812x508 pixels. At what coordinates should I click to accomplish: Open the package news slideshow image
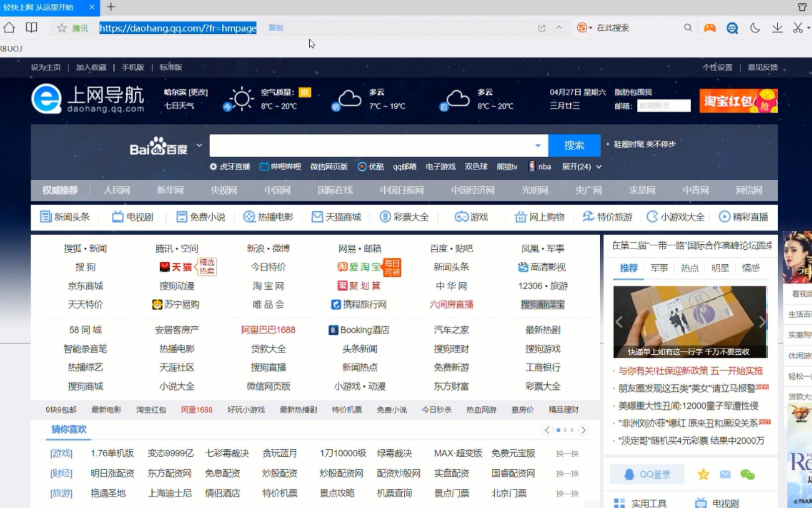[690, 322]
